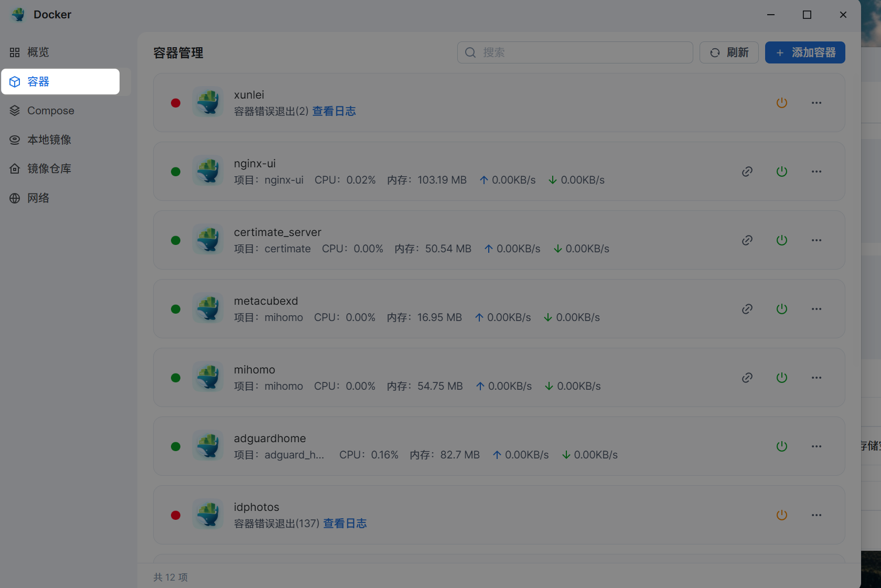Show more options for certimate_server

pyautogui.click(x=816, y=240)
